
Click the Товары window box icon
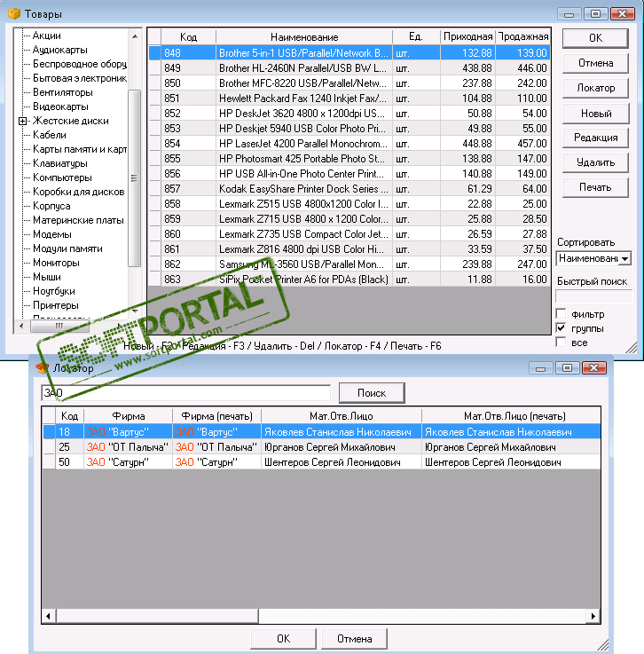pyautogui.click(x=14, y=13)
